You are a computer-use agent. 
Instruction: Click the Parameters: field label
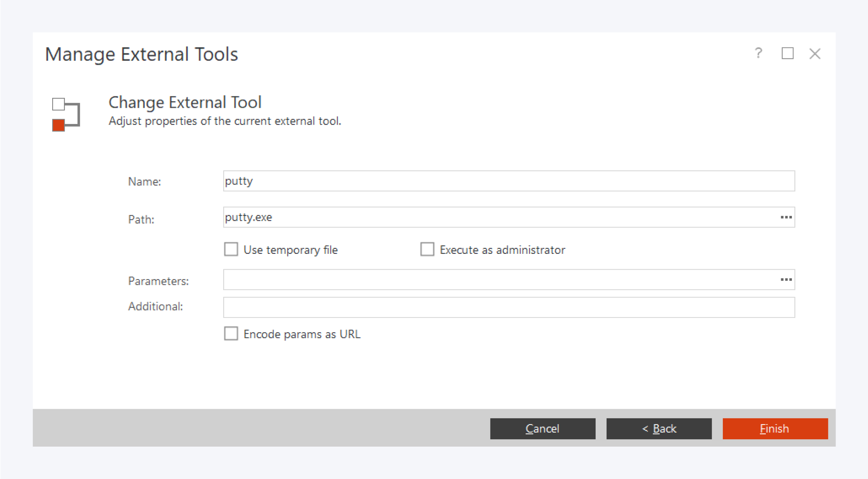pyautogui.click(x=158, y=281)
